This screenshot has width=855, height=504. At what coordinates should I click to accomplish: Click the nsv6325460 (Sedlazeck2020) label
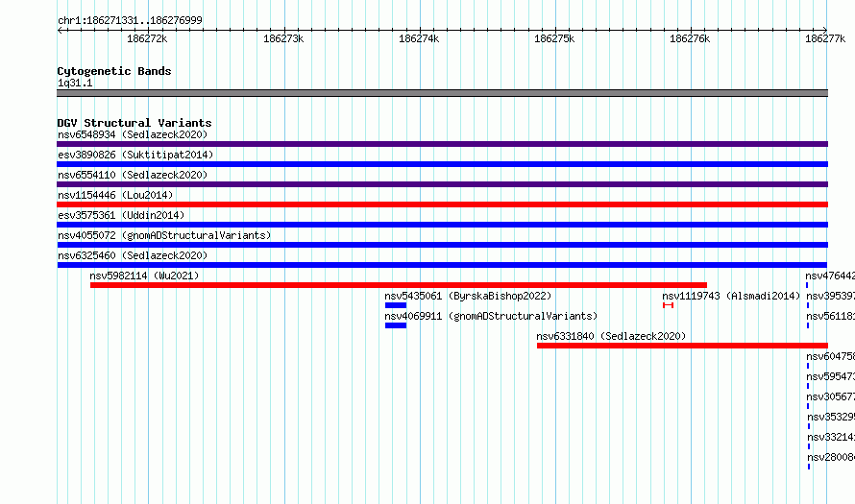tap(133, 255)
